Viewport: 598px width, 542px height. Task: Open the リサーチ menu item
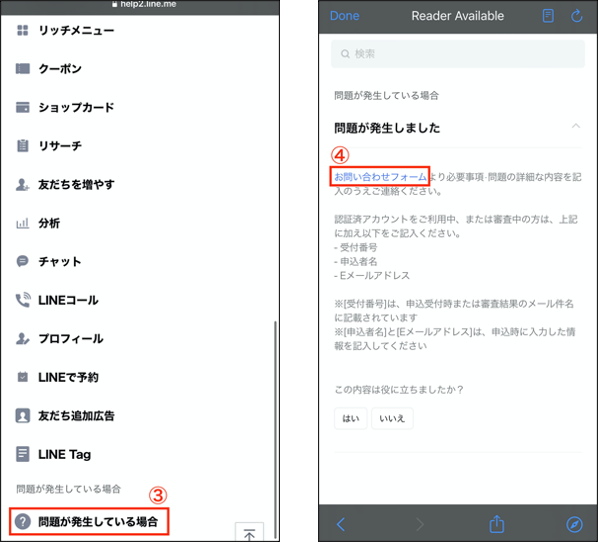pos(60,146)
